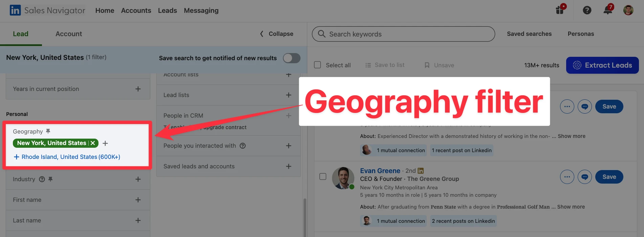Open the help question mark icon
This screenshot has height=237, width=644.
(x=587, y=10)
